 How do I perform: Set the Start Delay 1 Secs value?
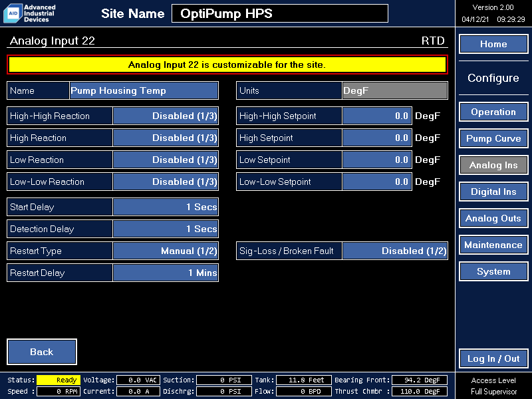[x=166, y=207]
